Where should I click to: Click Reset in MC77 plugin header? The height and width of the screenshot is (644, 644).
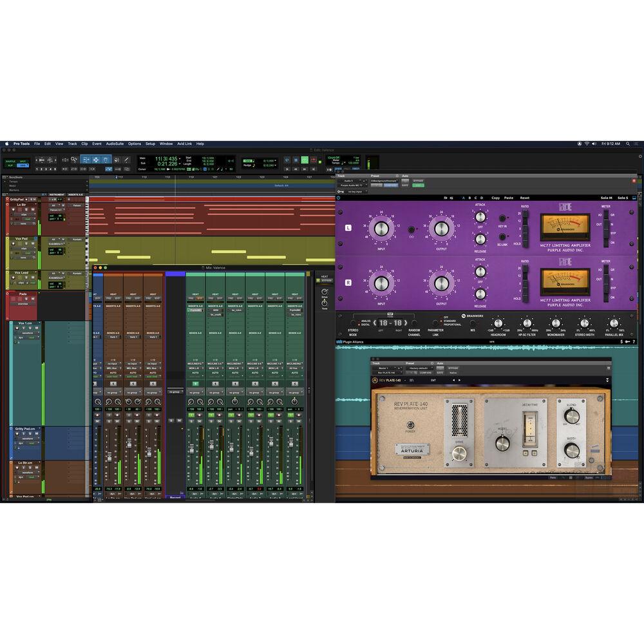(524, 198)
